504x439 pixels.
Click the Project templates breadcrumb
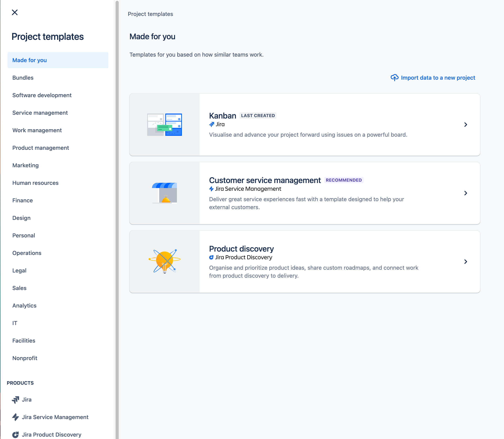(x=150, y=14)
